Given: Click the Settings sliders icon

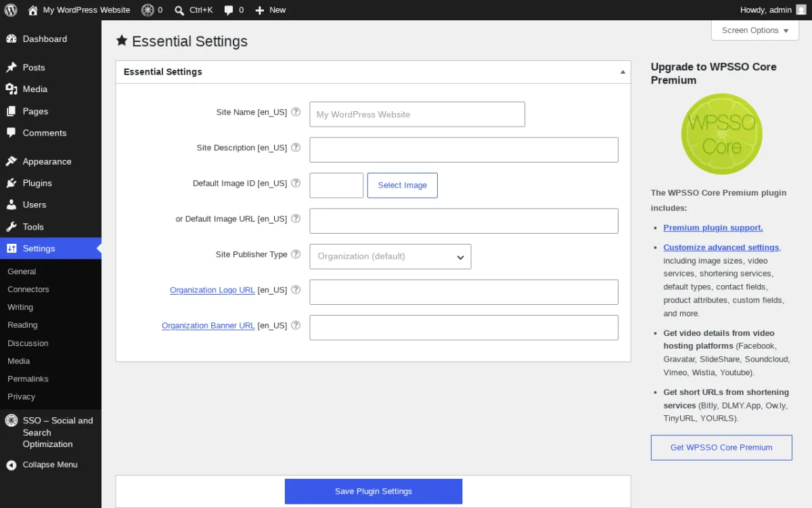Looking at the screenshot, I should pos(12,249).
